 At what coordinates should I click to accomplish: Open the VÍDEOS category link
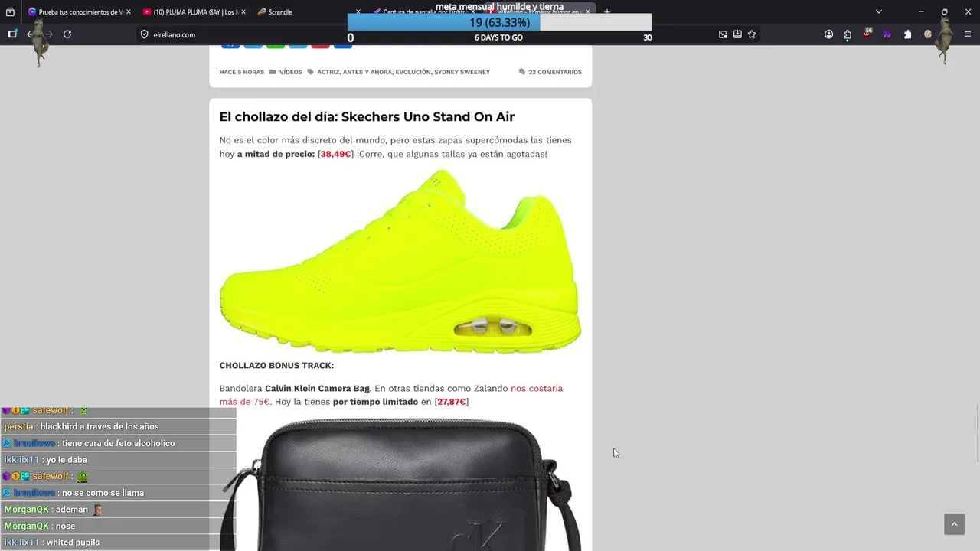coord(291,72)
